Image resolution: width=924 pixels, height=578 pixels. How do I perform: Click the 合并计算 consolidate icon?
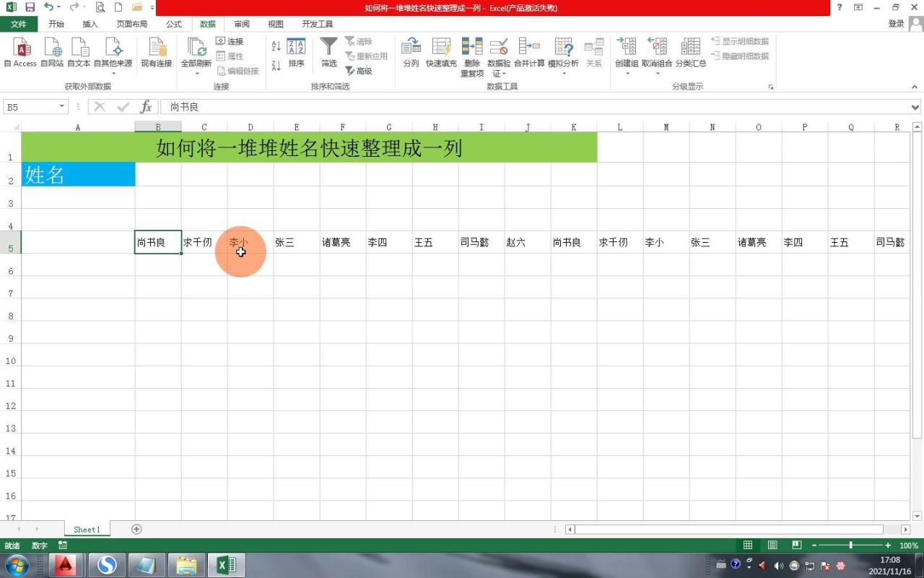click(x=529, y=53)
